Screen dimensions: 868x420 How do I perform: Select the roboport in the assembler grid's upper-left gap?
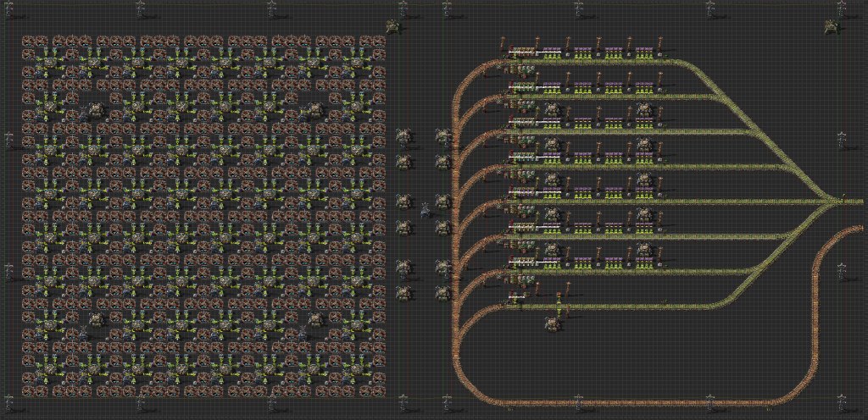coord(97,110)
